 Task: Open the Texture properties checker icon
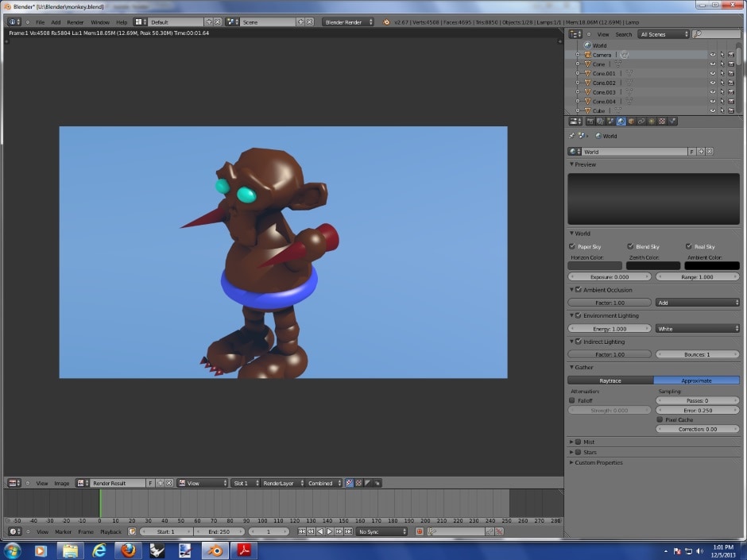662,122
